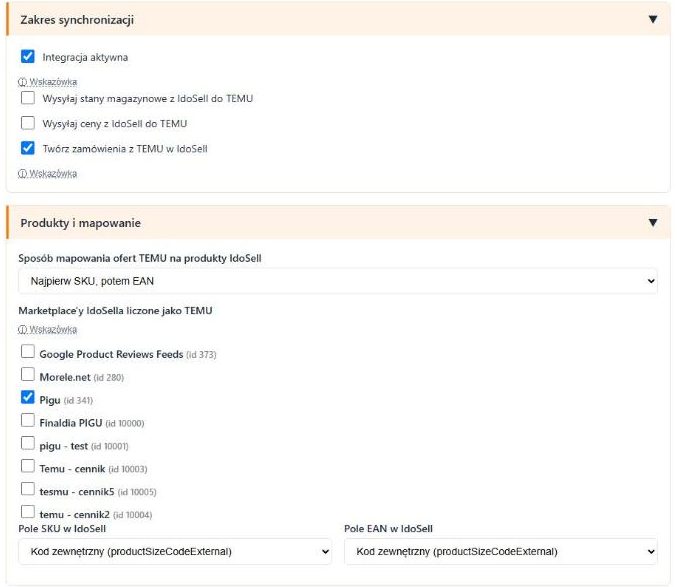Image resolution: width=677 pixels, height=587 pixels.
Task: Open the Wskazówka hint under Marketplace'y IdoSella
Action: [x=47, y=329]
